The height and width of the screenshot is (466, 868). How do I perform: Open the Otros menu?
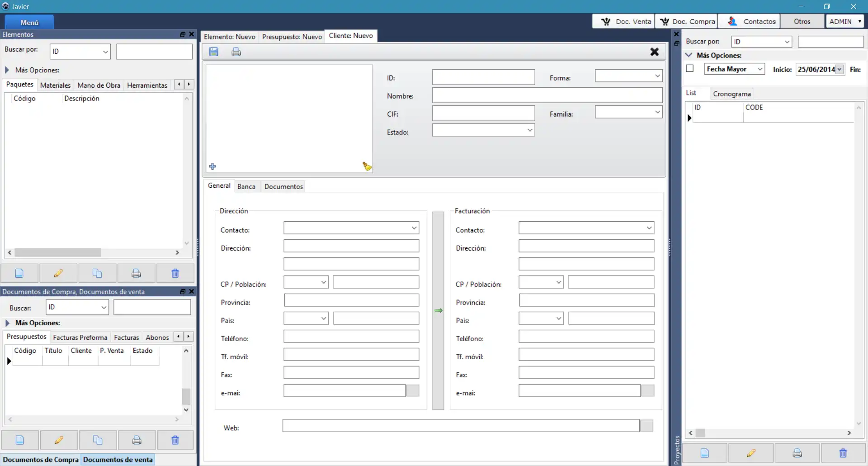click(802, 21)
